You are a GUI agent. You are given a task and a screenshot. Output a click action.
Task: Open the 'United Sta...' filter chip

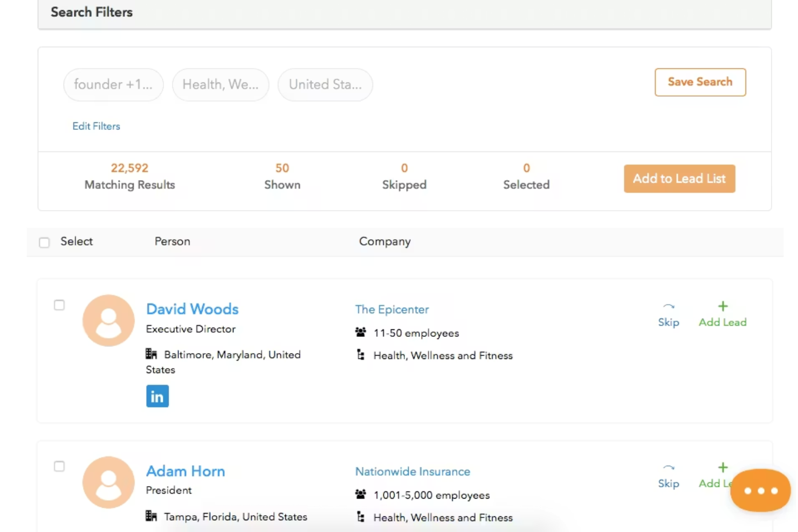coord(325,85)
